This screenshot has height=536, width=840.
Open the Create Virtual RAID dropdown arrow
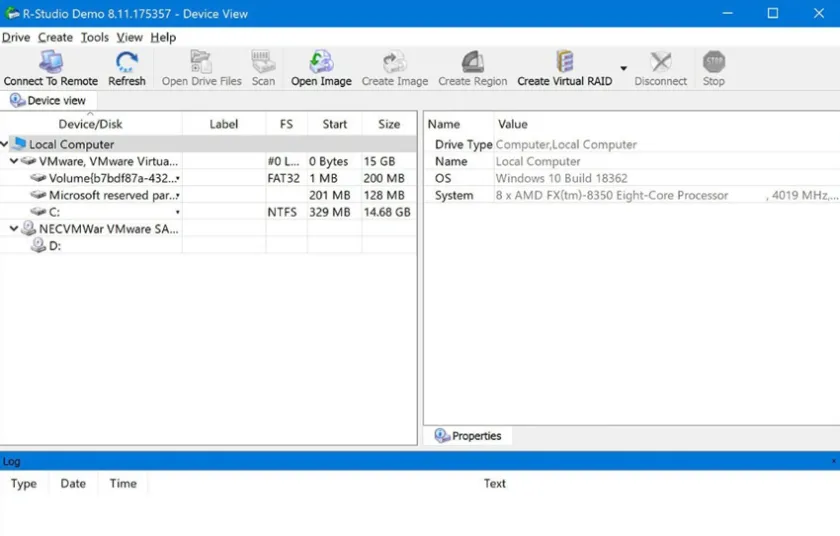(x=624, y=69)
